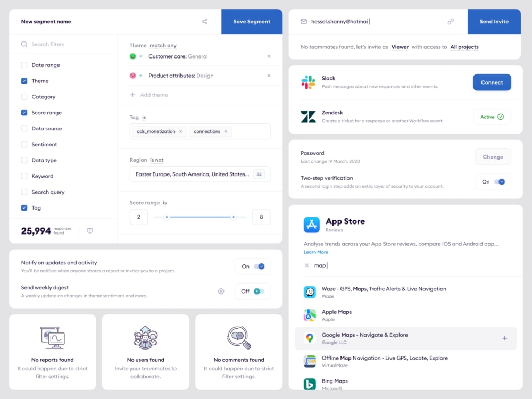Viewport: 532px width, 399px height.
Task: Click the share icon beside segment name
Action: click(x=204, y=22)
